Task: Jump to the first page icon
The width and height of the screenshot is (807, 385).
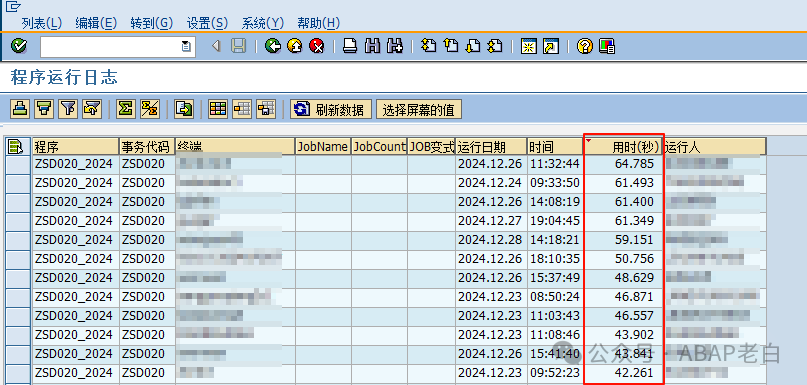Action: coord(428,46)
